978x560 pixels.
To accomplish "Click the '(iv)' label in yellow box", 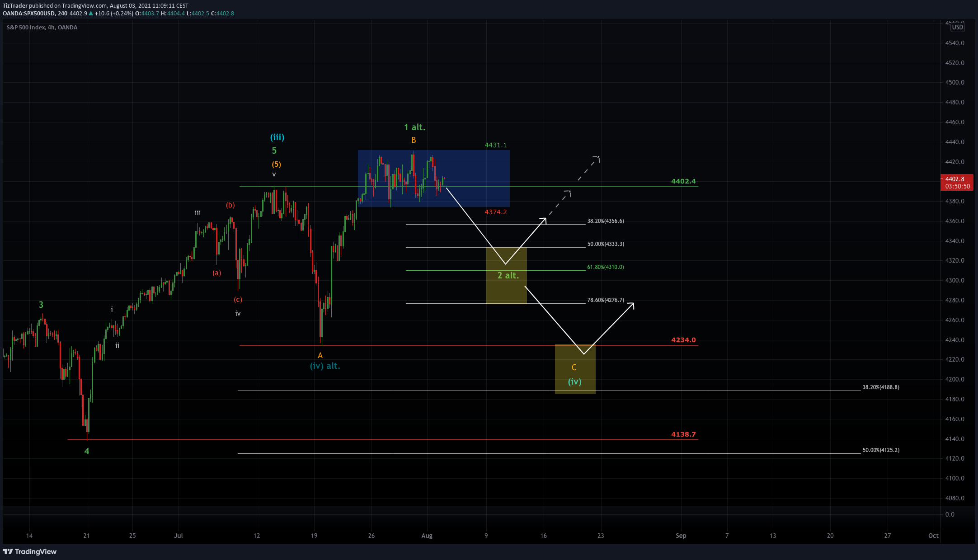I will (575, 381).
